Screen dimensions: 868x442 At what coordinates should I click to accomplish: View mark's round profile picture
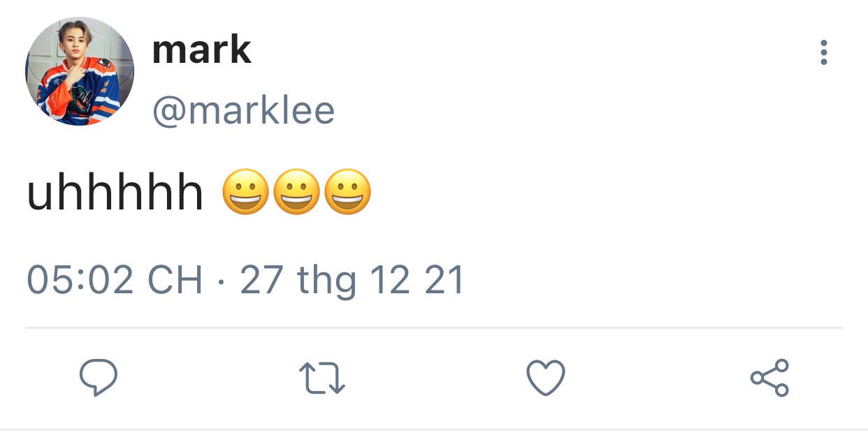[80, 71]
